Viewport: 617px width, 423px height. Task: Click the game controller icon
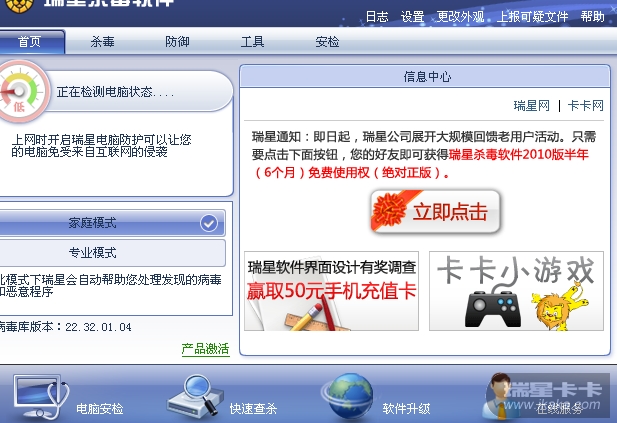click(493, 309)
